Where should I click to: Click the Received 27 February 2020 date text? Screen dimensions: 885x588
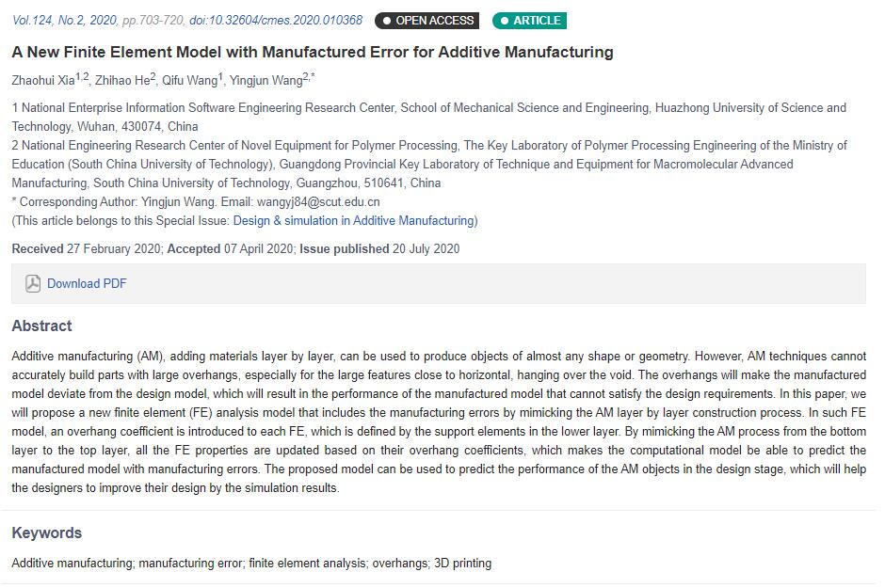[87, 248]
